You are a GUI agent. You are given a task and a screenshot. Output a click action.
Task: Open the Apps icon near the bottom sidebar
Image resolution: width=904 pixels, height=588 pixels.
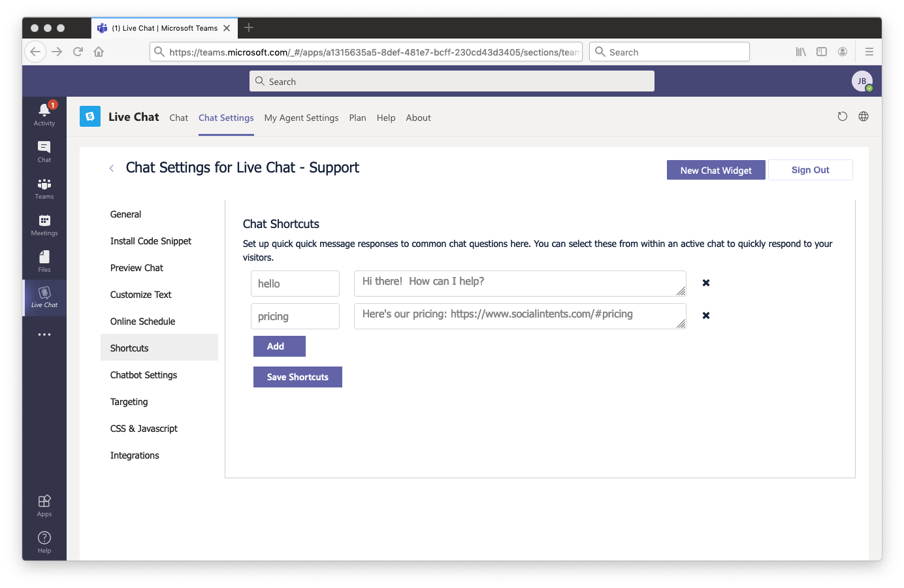tap(44, 504)
